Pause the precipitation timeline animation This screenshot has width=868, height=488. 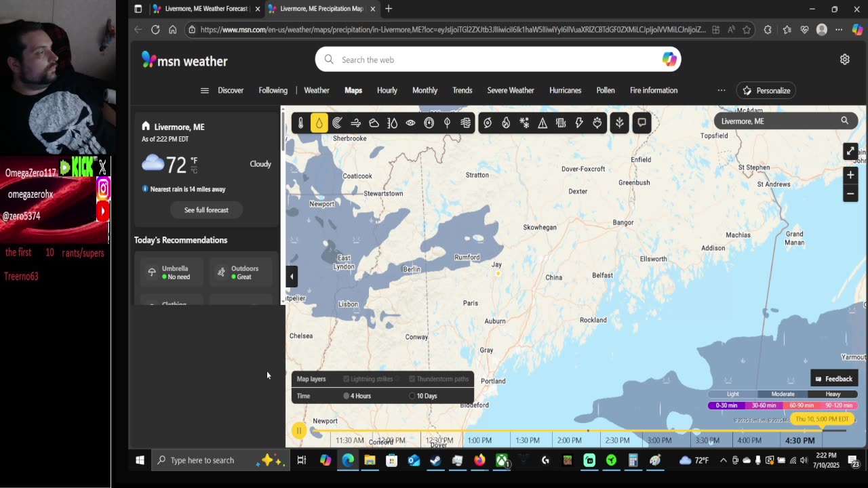click(x=298, y=430)
